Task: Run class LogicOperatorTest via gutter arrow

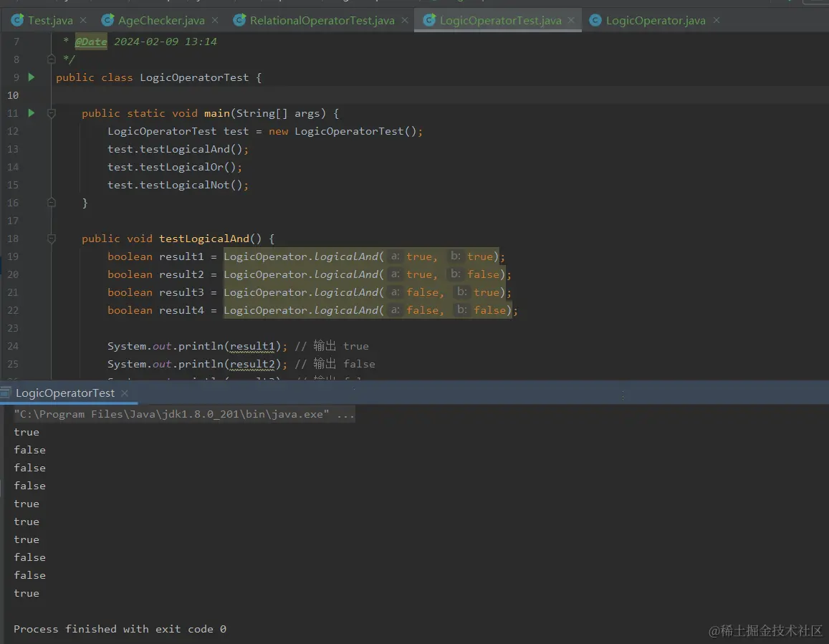Action: point(32,77)
